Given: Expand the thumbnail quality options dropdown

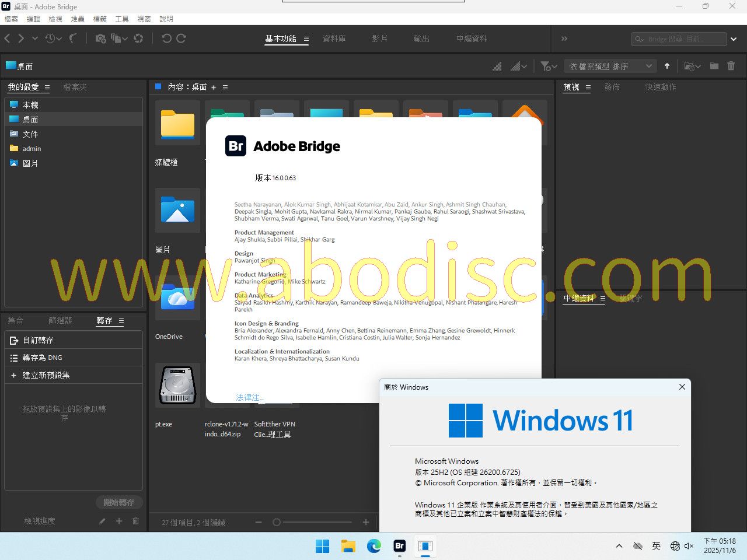Looking at the screenshot, I should tap(519, 66).
